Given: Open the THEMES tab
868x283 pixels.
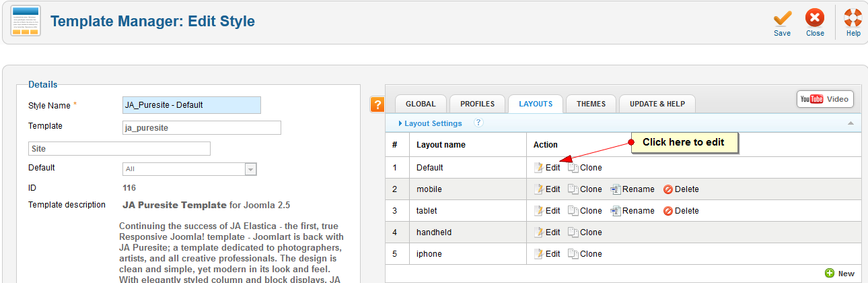Looking at the screenshot, I should point(591,104).
